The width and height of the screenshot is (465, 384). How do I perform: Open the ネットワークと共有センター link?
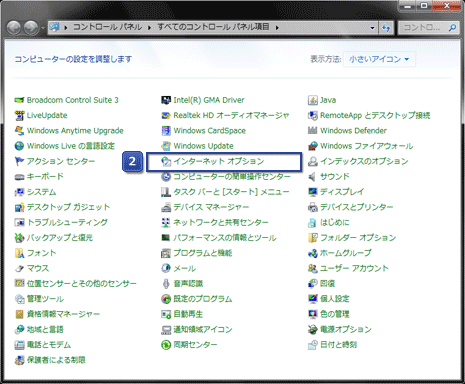pyautogui.click(x=221, y=222)
